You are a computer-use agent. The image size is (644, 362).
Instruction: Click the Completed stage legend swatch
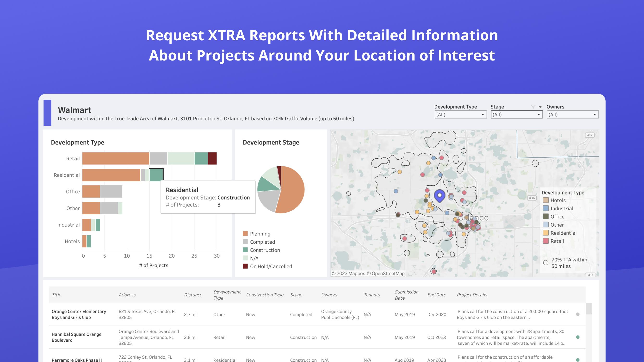[245, 242]
